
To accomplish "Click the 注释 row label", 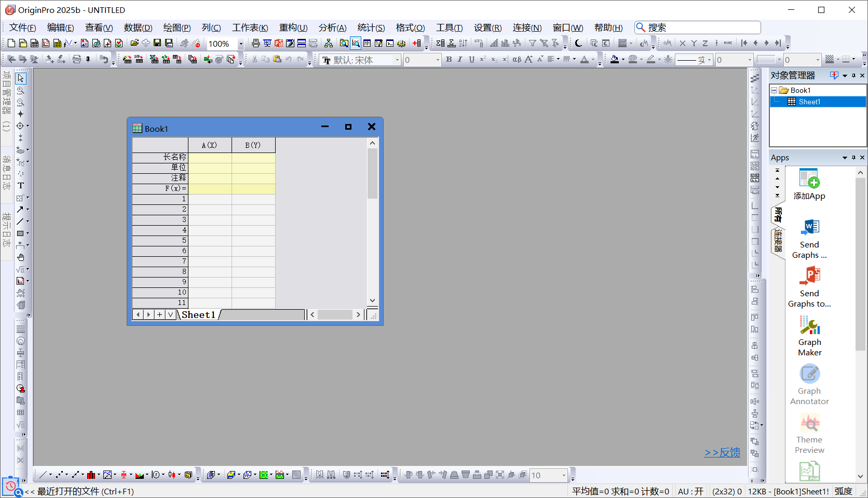I will click(160, 178).
